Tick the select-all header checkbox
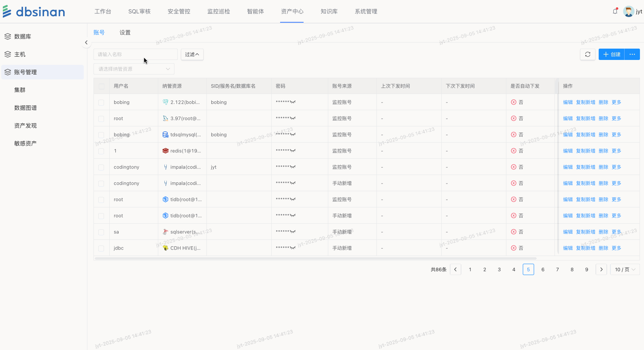 (101, 86)
